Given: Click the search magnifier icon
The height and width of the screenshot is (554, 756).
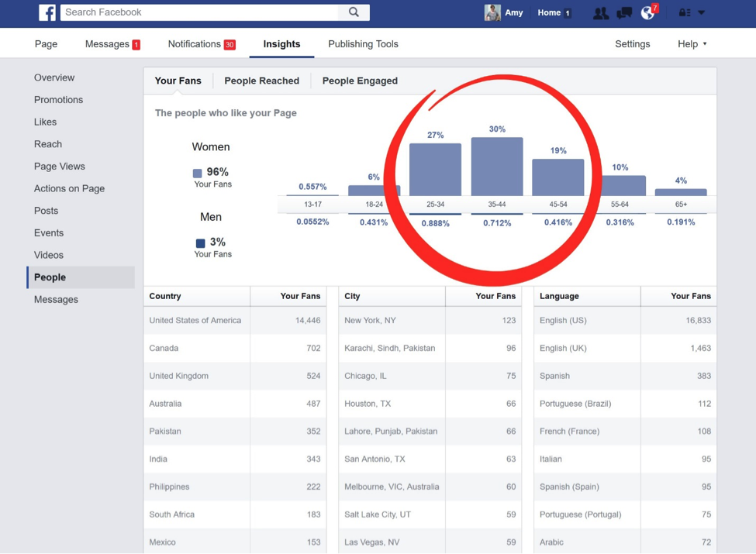Looking at the screenshot, I should coord(354,12).
